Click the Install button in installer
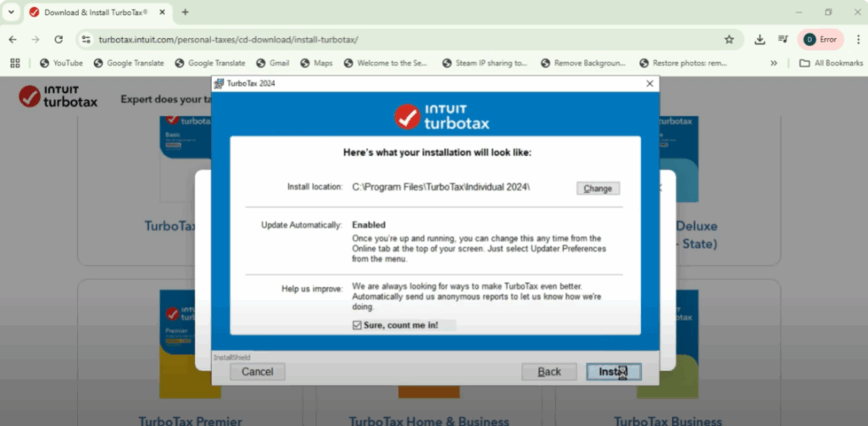 pyautogui.click(x=614, y=372)
